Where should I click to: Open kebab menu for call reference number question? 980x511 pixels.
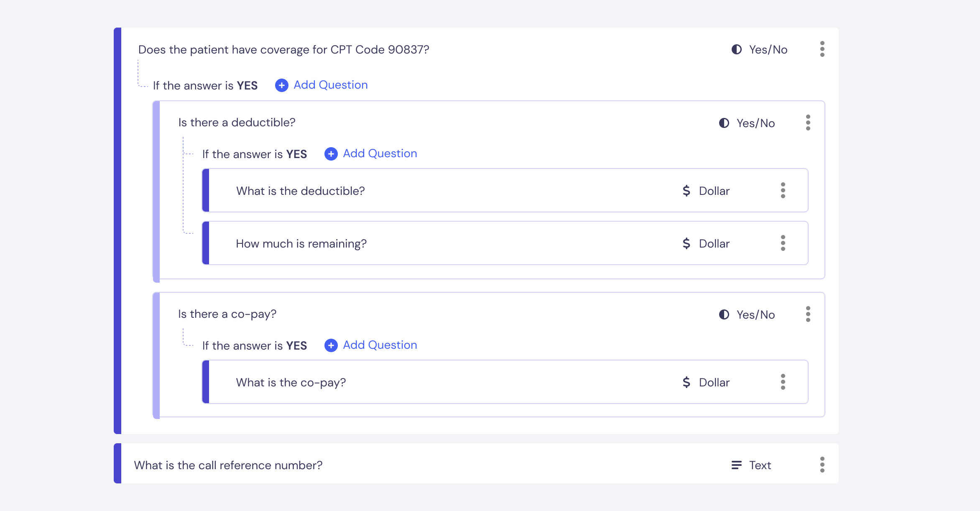tap(822, 465)
